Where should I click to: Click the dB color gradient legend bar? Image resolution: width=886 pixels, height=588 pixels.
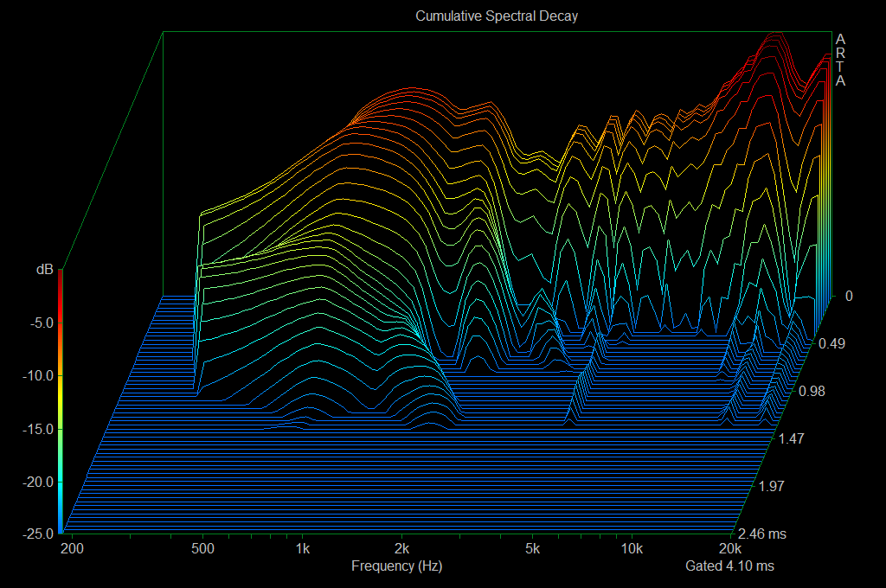(61, 401)
